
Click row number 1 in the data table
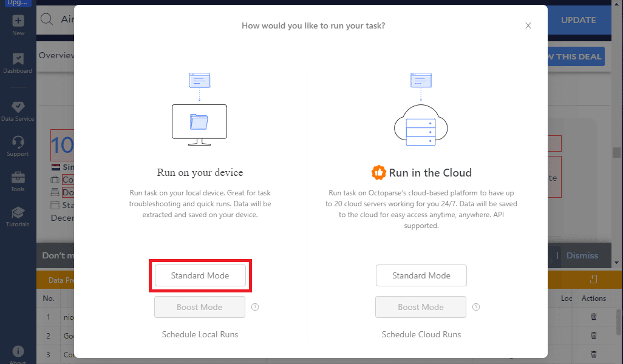(x=49, y=317)
